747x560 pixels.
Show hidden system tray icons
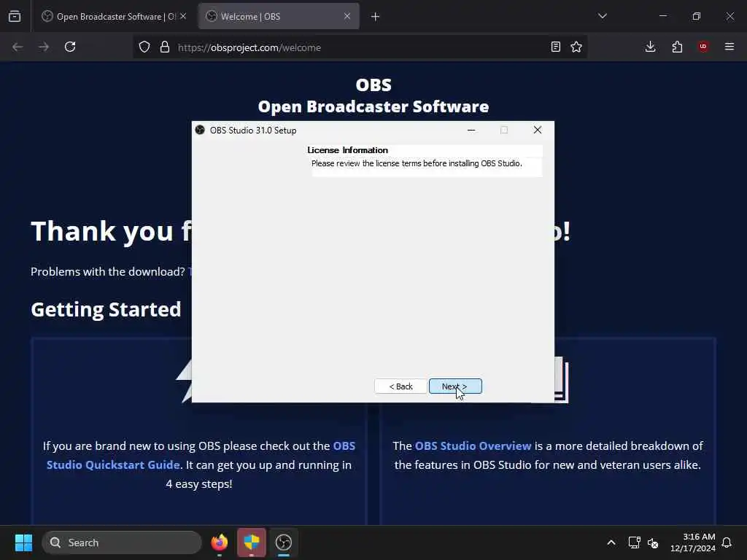click(611, 542)
